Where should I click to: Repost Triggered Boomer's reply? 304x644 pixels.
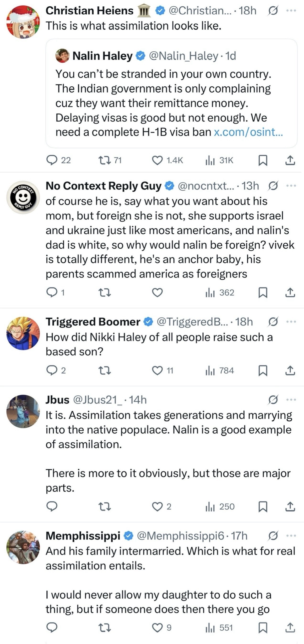click(105, 371)
